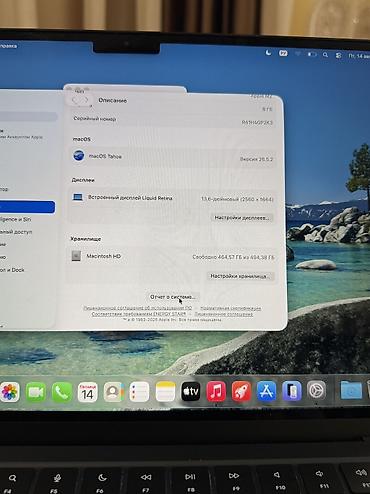Click the Focus moon icon in menu bar
Screen dimensions: 370x494
point(268,52)
